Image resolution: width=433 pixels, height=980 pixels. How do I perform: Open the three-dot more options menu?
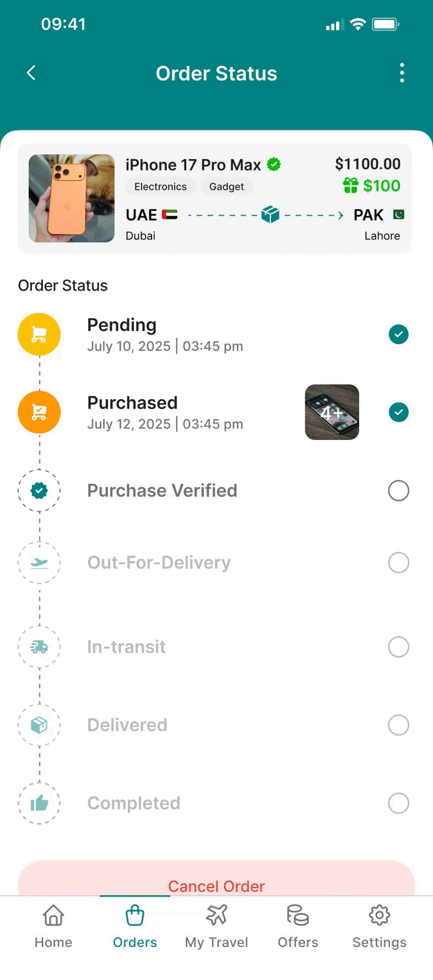(402, 73)
